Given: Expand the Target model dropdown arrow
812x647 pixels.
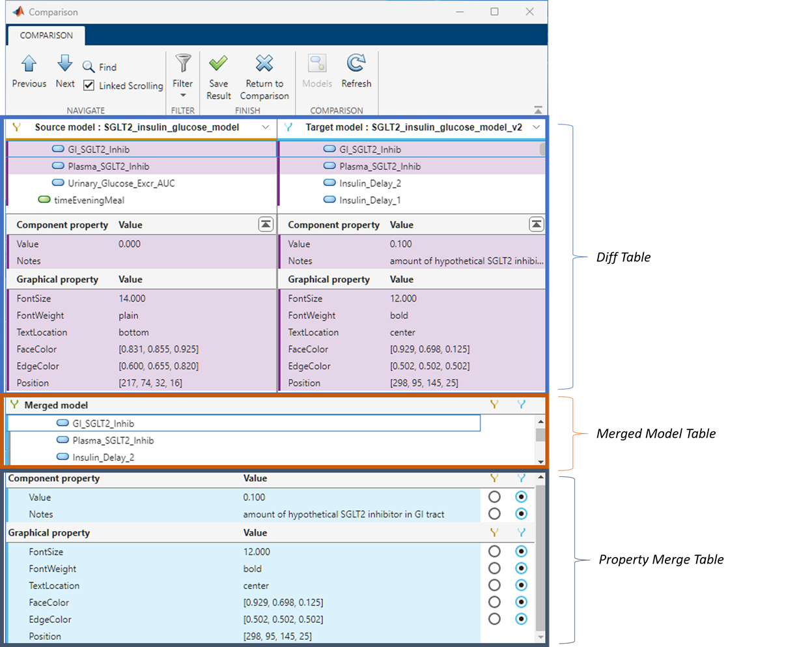Looking at the screenshot, I should tap(536, 127).
